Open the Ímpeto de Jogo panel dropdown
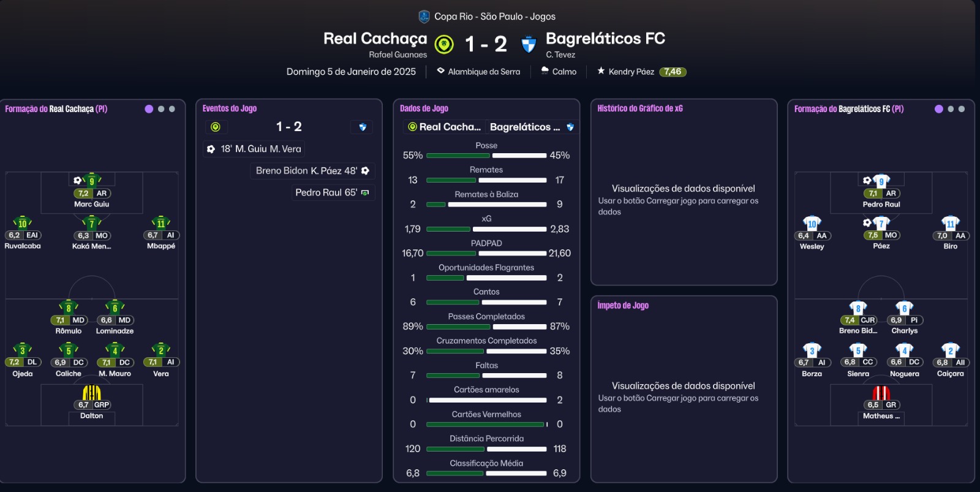The width and height of the screenshot is (980, 492). point(623,306)
